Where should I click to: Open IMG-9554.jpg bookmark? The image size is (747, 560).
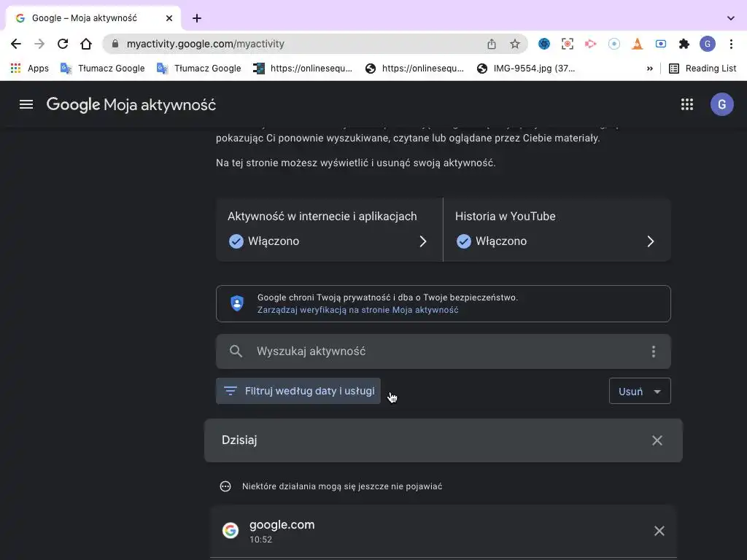coord(526,69)
